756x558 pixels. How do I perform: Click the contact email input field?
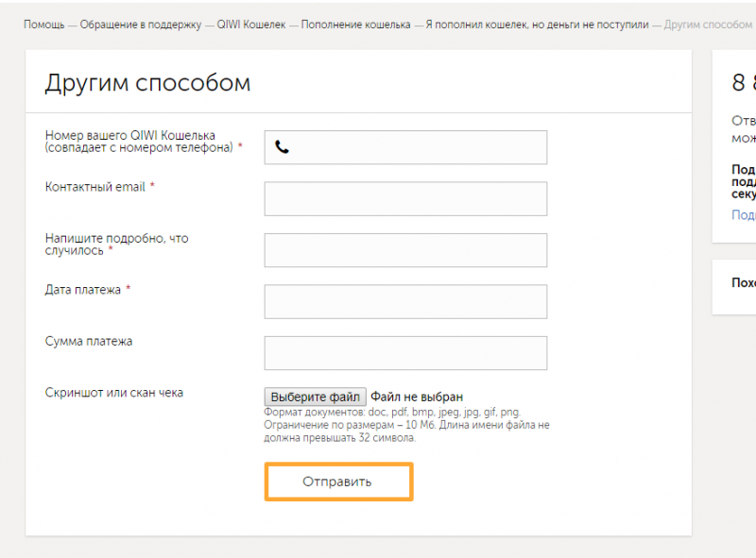(x=405, y=199)
